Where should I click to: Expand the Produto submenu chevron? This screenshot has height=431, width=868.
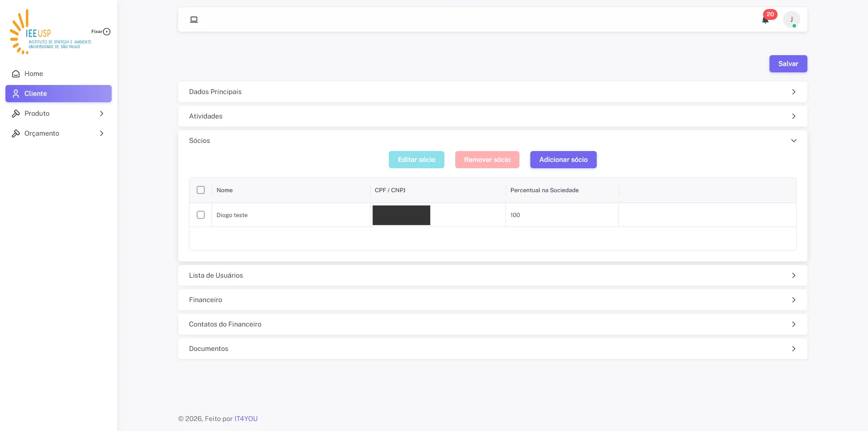pyautogui.click(x=102, y=114)
